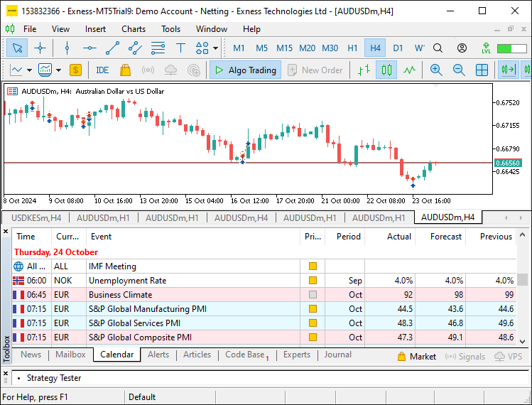This screenshot has width=532, height=405.
Task: Sort calendar by Actual column header
Action: (x=390, y=237)
